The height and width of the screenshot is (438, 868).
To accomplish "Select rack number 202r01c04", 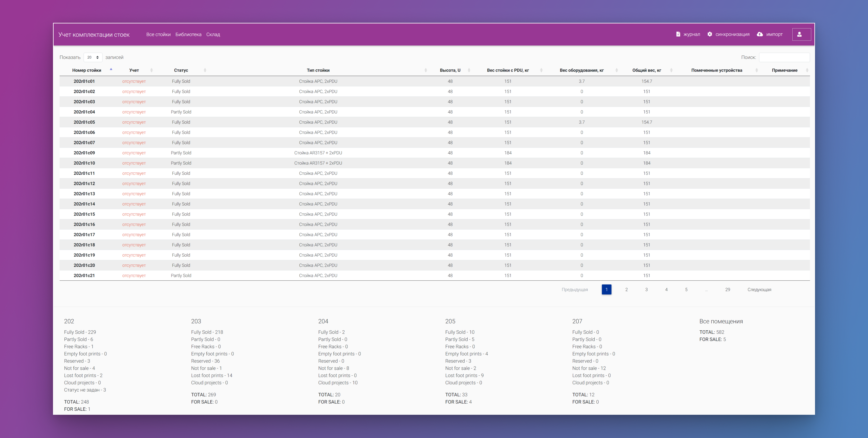I will point(84,112).
